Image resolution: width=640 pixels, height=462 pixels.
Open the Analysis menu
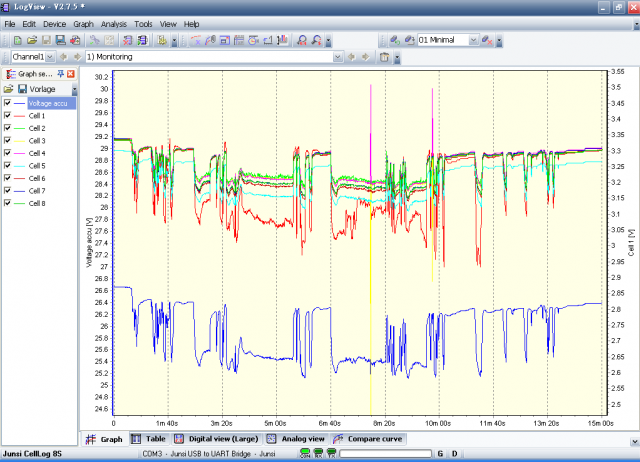[x=113, y=23]
